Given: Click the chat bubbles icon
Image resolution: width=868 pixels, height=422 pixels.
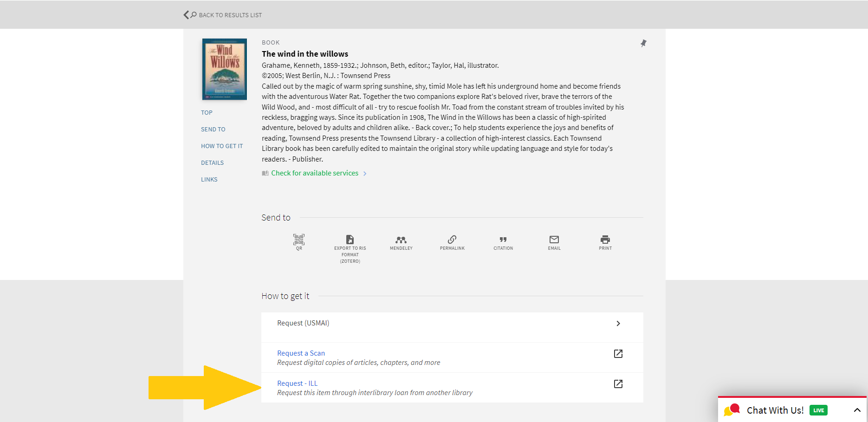Looking at the screenshot, I should click(732, 410).
